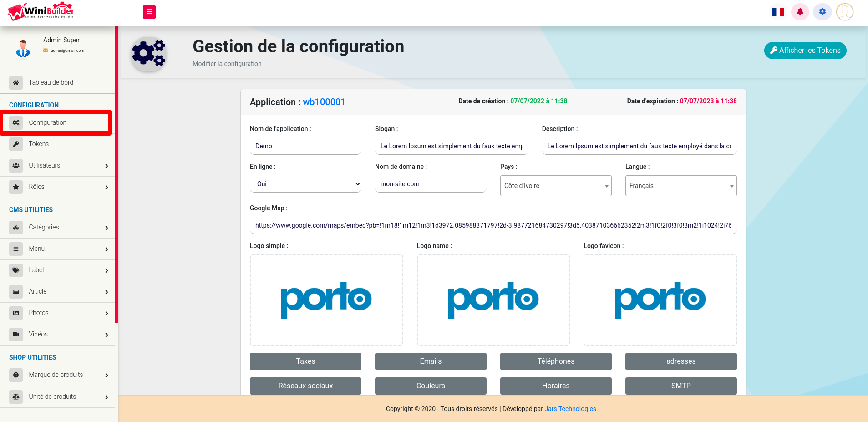
Task: Click the balance scale icon beside Unité de produits
Action: click(16, 397)
